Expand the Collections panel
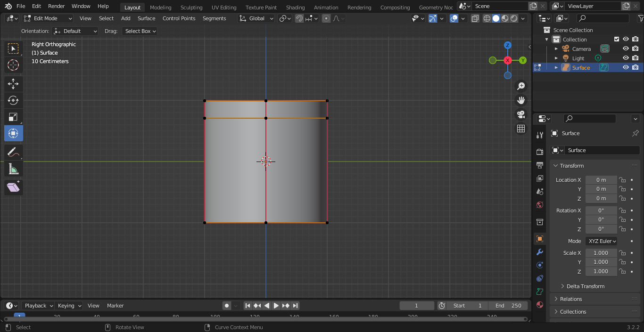 click(x=573, y=312)
